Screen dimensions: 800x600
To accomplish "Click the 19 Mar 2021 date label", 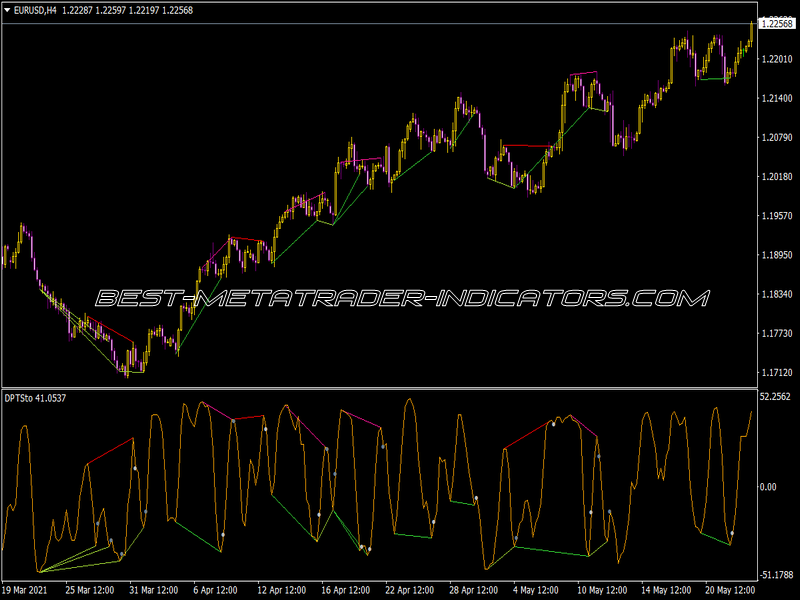I will pyautogui.click(x=26, y=590).
